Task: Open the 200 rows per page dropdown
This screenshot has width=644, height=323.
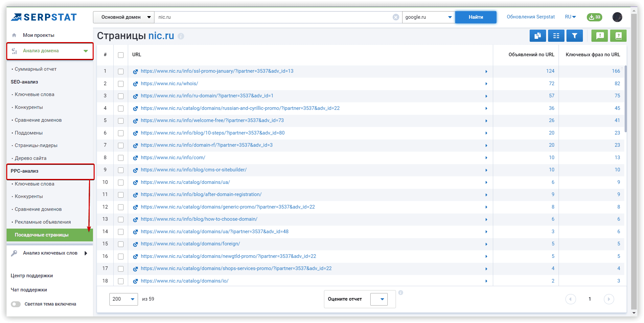Action: (124, 299)
